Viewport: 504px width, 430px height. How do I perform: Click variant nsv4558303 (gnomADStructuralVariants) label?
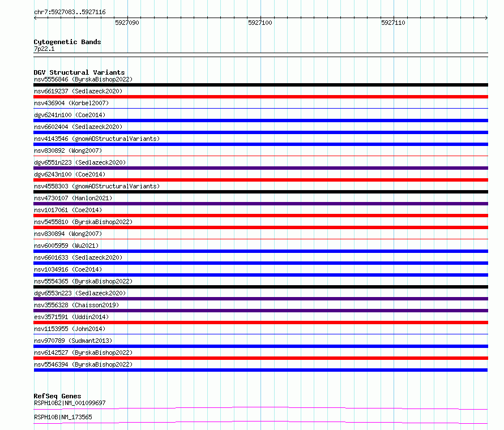97,186
